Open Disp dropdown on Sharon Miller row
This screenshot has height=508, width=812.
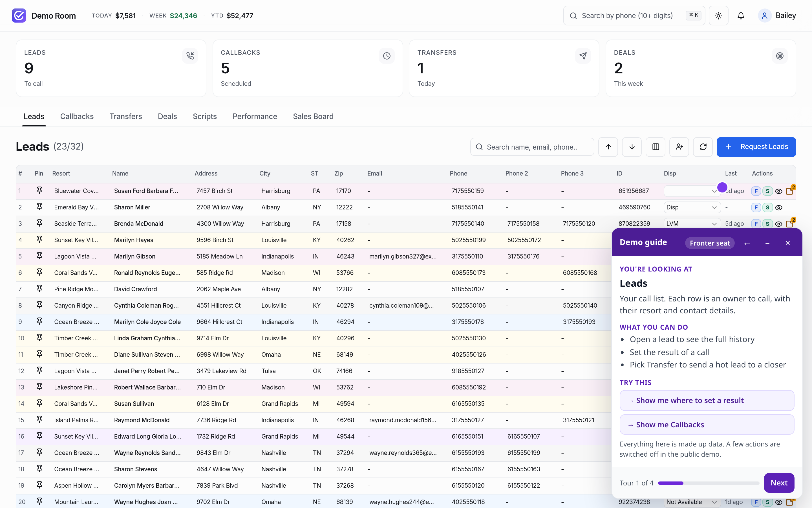[x=692, y=207]
